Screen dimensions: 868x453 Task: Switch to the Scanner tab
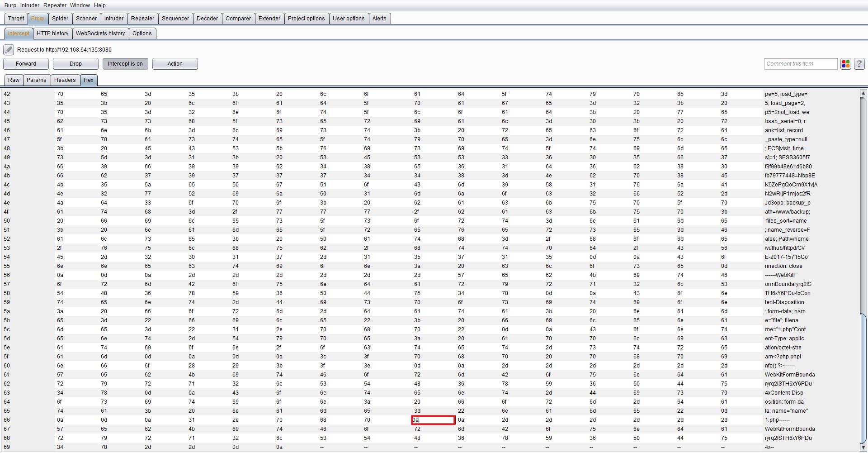(86, 19)
